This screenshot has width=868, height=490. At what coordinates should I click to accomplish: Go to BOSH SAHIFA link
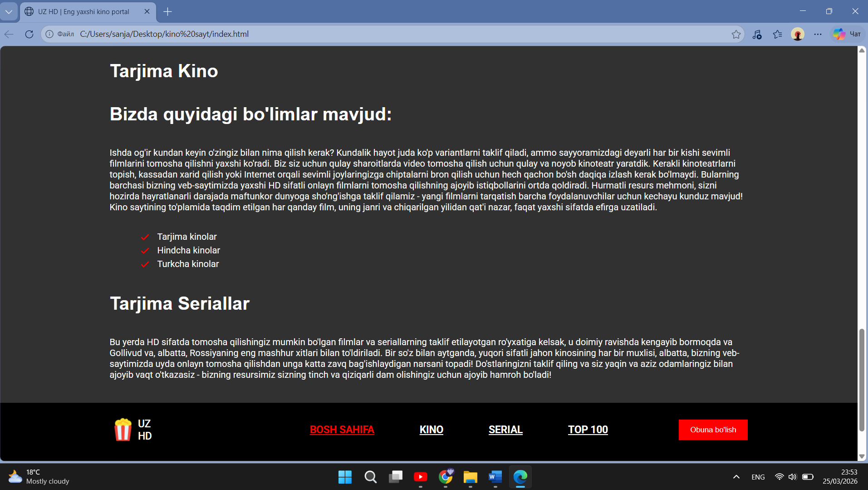(342, 430)
